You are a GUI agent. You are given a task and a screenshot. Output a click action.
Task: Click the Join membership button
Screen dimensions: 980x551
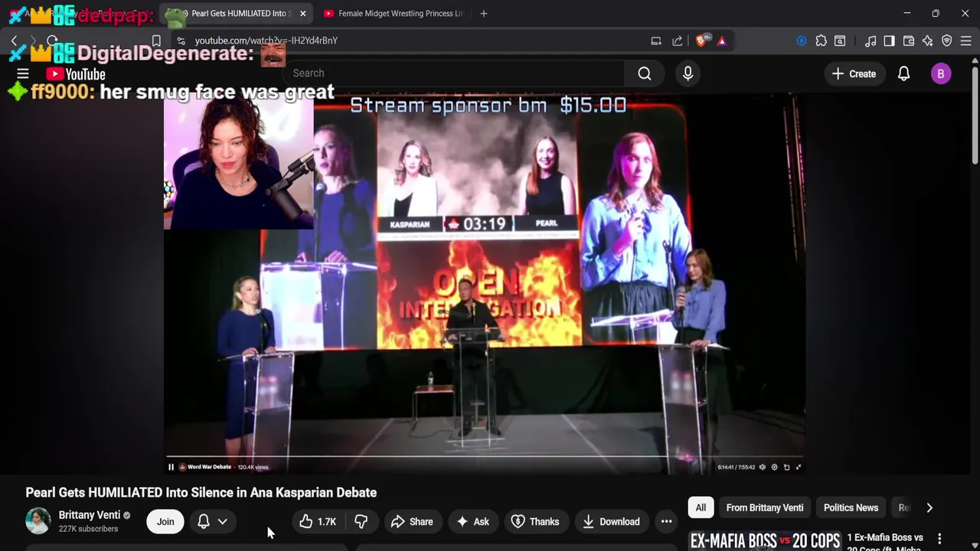tap(165, 522)
